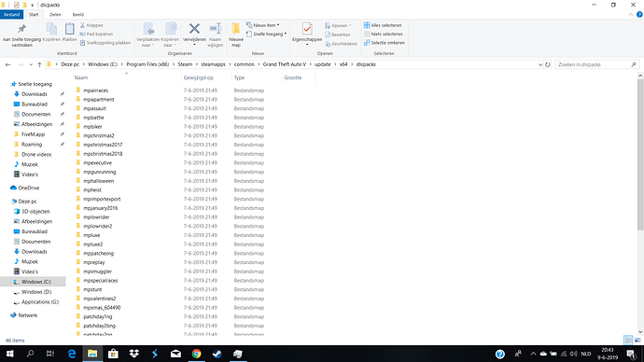Open the Bestand menu tab
This screenshot has height=362, width=644.
tap(11, 14)
